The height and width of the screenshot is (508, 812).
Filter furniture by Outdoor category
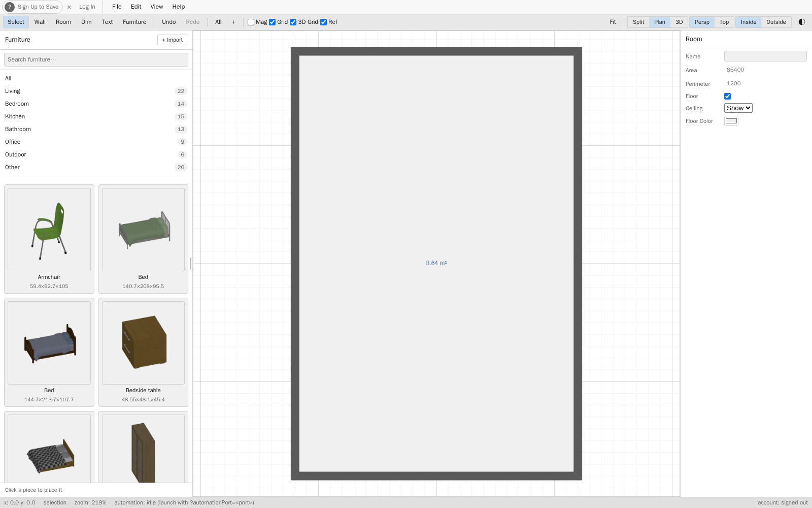pos(96,155)
